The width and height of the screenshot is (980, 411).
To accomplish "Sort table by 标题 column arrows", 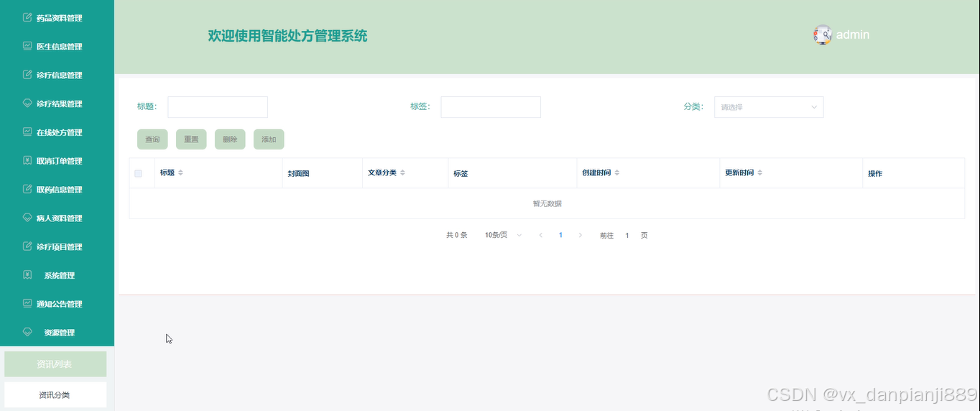I will (180, 173).
